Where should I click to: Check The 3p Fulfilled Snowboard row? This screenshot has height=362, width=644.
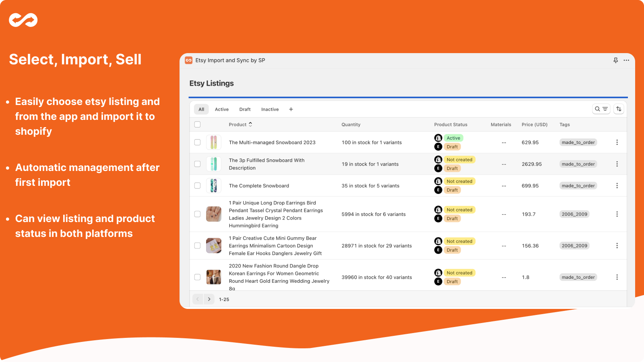pos(197,164)
